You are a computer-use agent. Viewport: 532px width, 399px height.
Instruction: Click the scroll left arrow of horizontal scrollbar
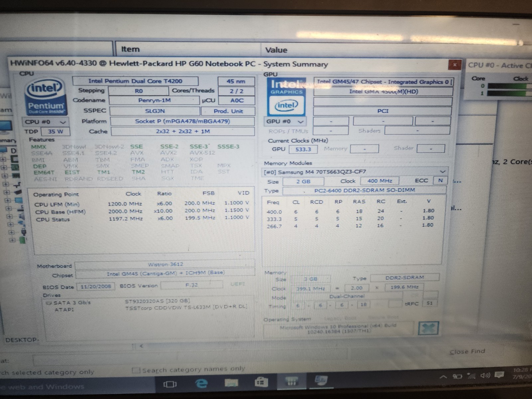pyautogui.click(x=141, y=346)
